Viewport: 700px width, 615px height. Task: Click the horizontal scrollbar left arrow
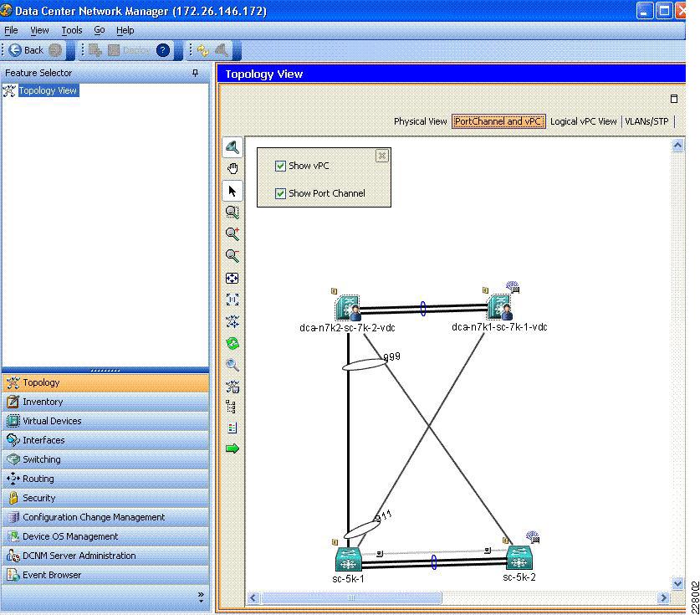point(253,597)
